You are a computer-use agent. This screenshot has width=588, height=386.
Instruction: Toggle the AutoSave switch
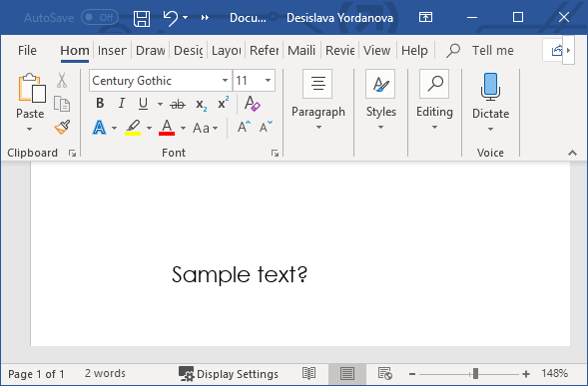coord(100,17)
